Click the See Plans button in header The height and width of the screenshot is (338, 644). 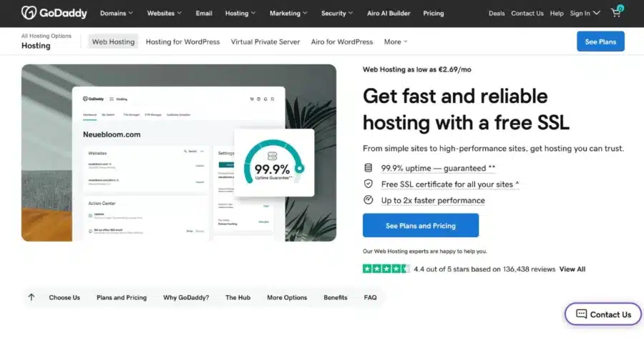click(x=600, y=41)
